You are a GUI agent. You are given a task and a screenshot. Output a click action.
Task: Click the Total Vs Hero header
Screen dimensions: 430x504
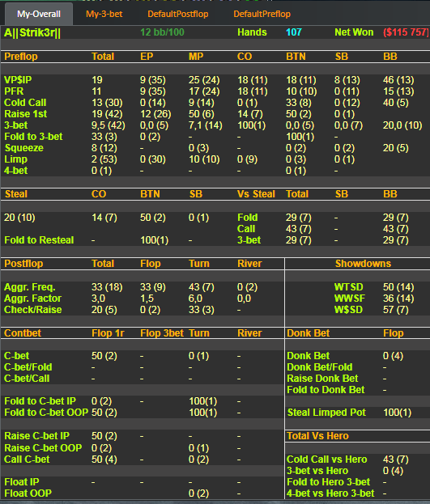(x=317, y=436)
